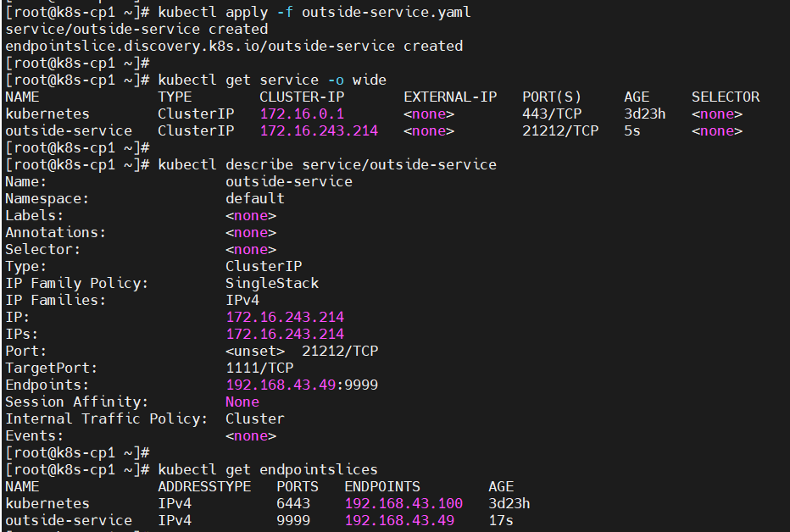790x532 pixels.
Task: Click the 'Name:' field label
Action: (x=25, y=181)
